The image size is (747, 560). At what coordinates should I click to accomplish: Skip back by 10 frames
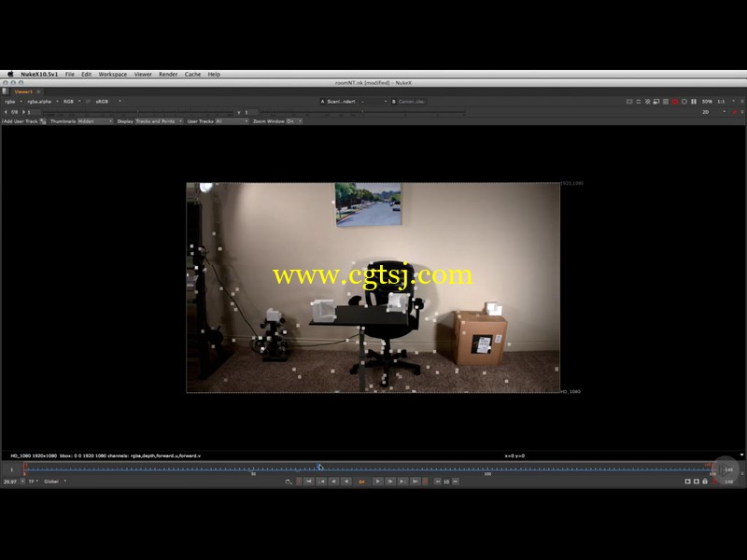pos(437,482)
